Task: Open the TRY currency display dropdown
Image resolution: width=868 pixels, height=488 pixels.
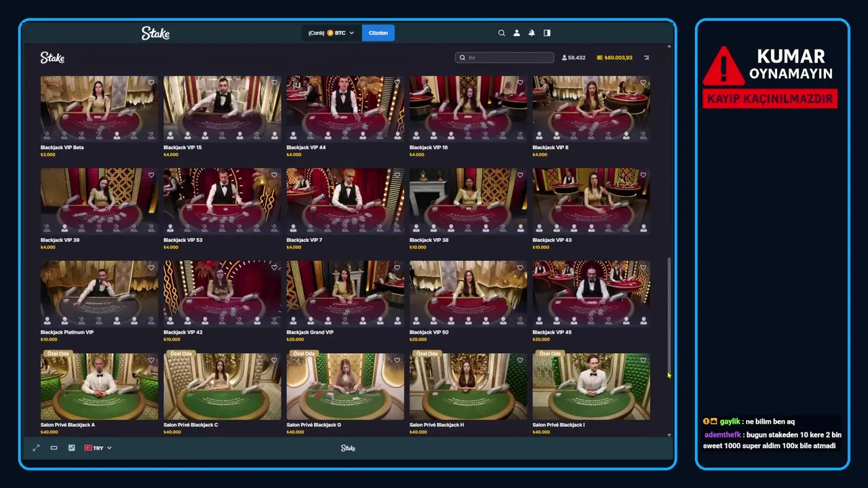Action: (x=98, y=448)
